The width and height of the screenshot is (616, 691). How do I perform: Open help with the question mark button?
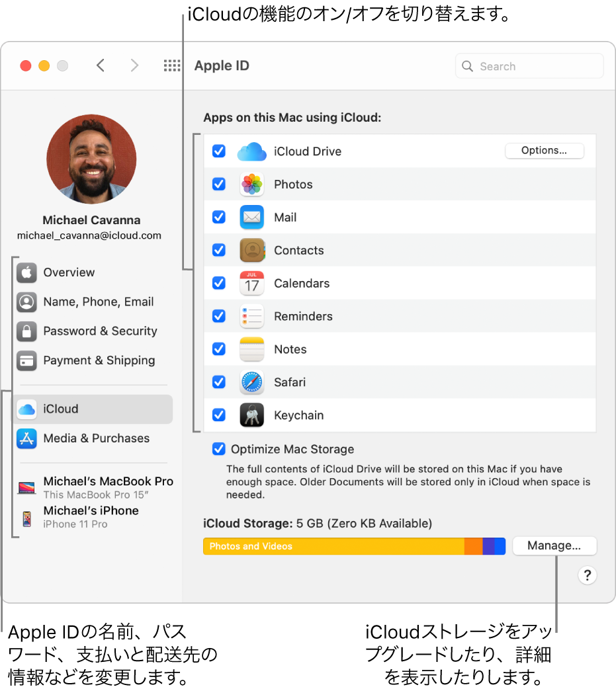[588, 575]
